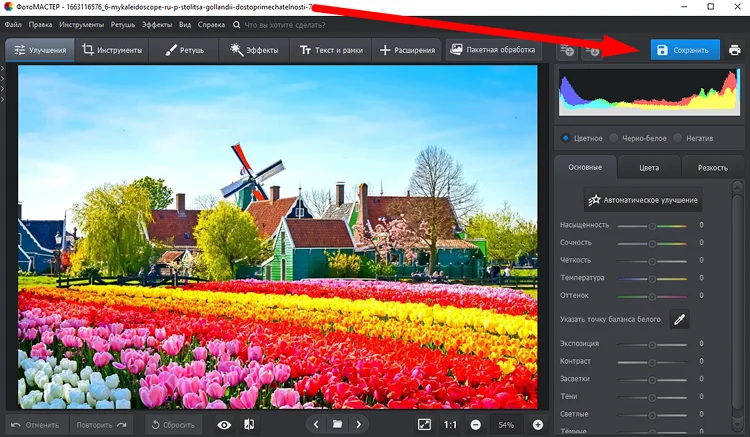The image size is (750, 437).
Task: Select the Негатив radio button
Action: (679, 138)
